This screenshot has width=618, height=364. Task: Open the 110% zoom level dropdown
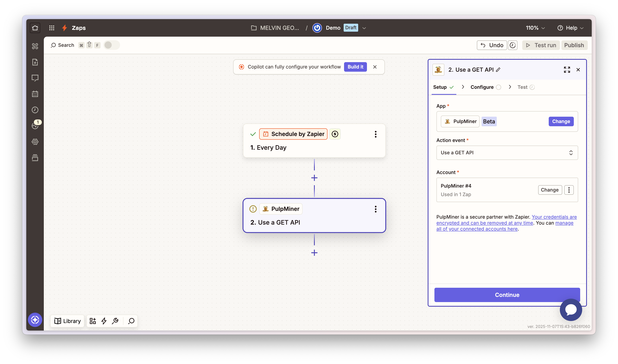[535, 28]
